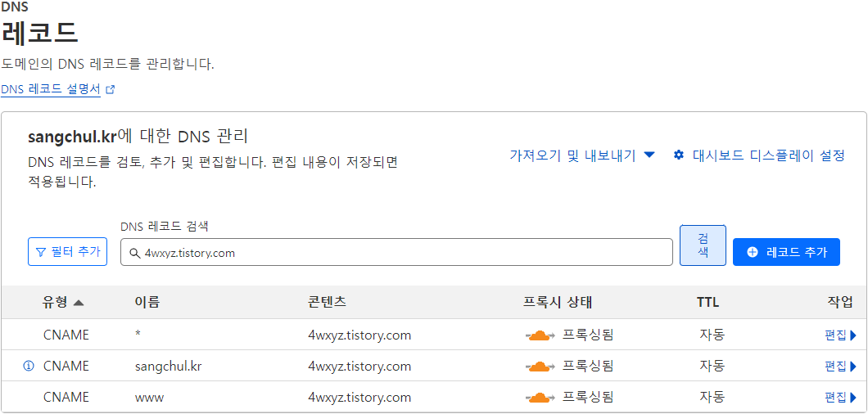Open the DNS 레코드 설명서 link

click(x=51, y=89)
